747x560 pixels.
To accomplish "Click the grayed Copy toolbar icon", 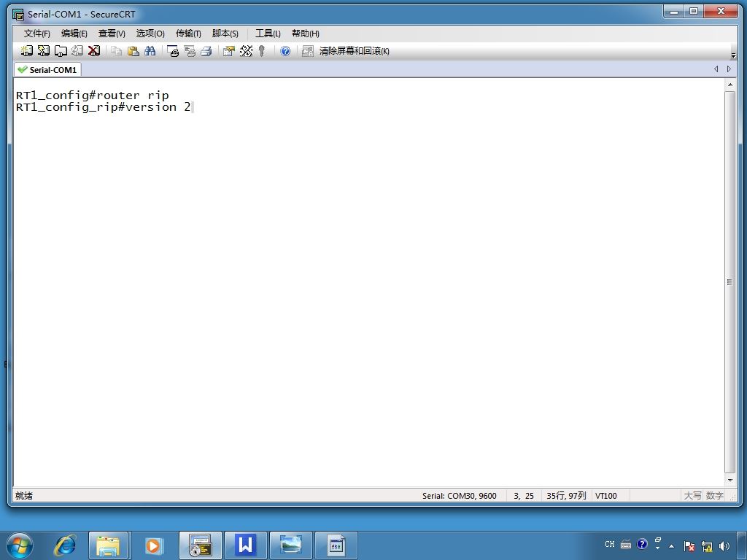I will [116, 51].
